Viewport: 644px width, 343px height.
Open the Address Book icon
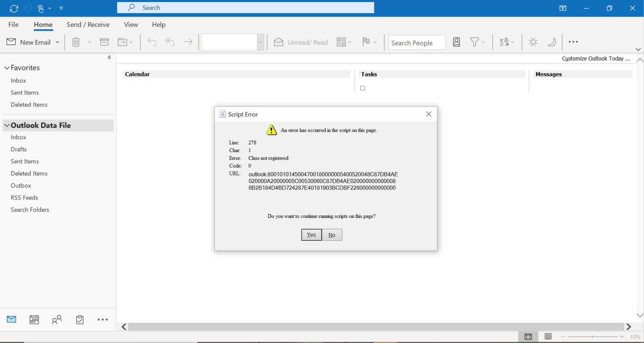pos(456,42)
